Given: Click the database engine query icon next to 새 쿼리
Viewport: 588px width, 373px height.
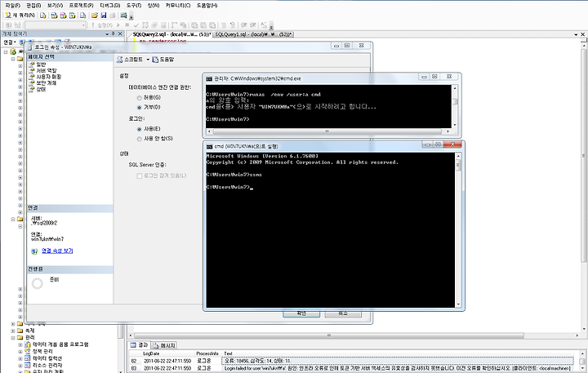Looking at the screenshot, I should coord(42,16).
